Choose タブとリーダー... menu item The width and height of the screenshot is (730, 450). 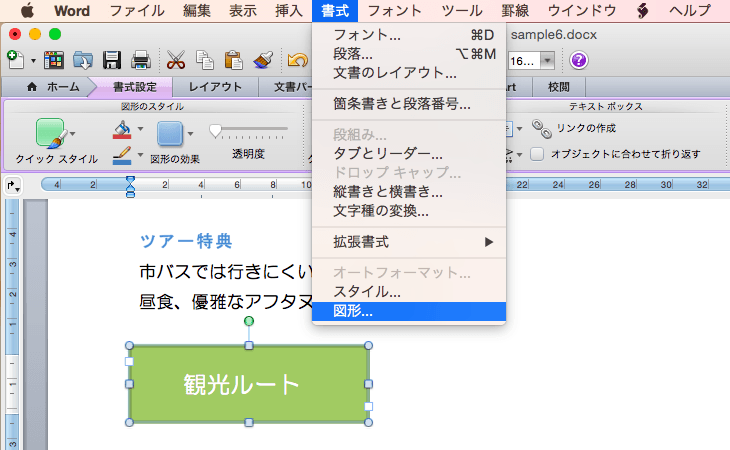tap(409, 154)
